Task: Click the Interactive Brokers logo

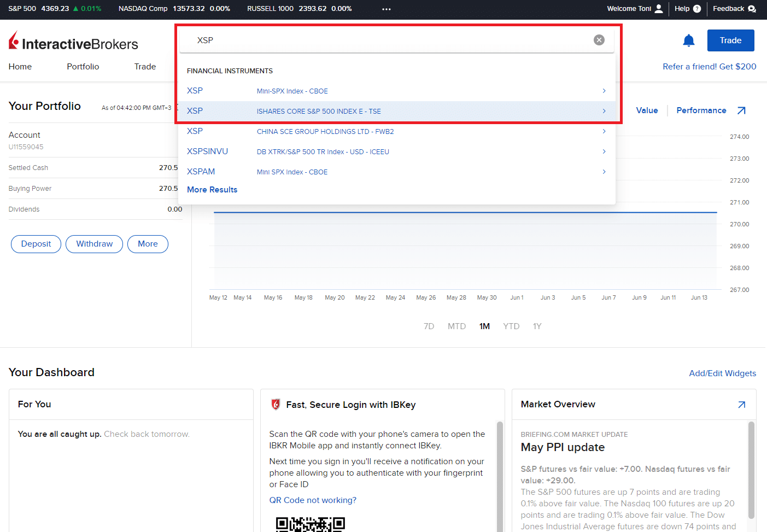Action: click(x=73, y=42)
